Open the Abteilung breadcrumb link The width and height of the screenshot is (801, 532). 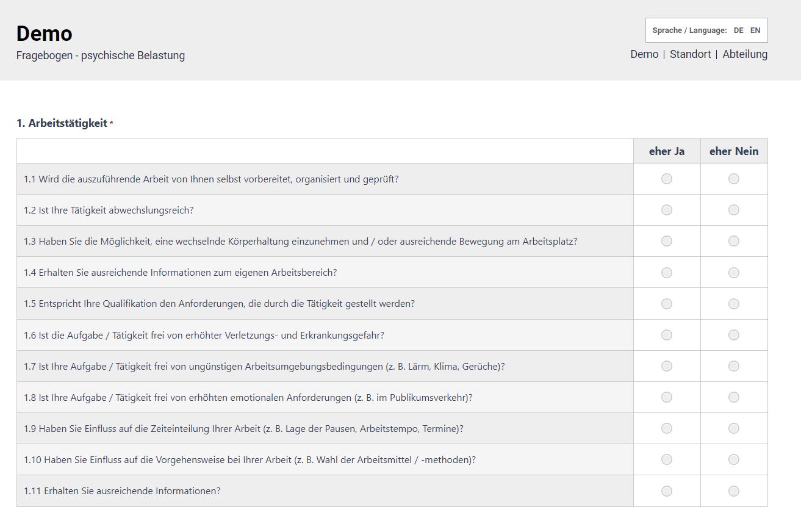745,54
